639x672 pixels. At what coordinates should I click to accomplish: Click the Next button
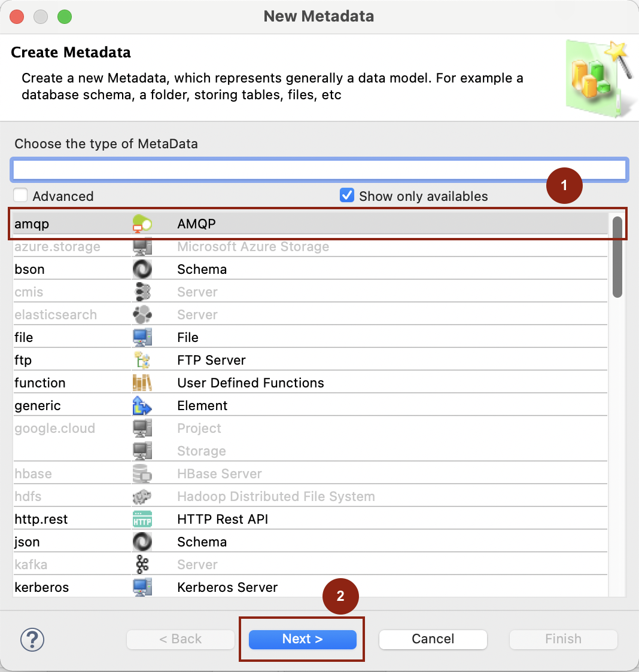(302, 639)
